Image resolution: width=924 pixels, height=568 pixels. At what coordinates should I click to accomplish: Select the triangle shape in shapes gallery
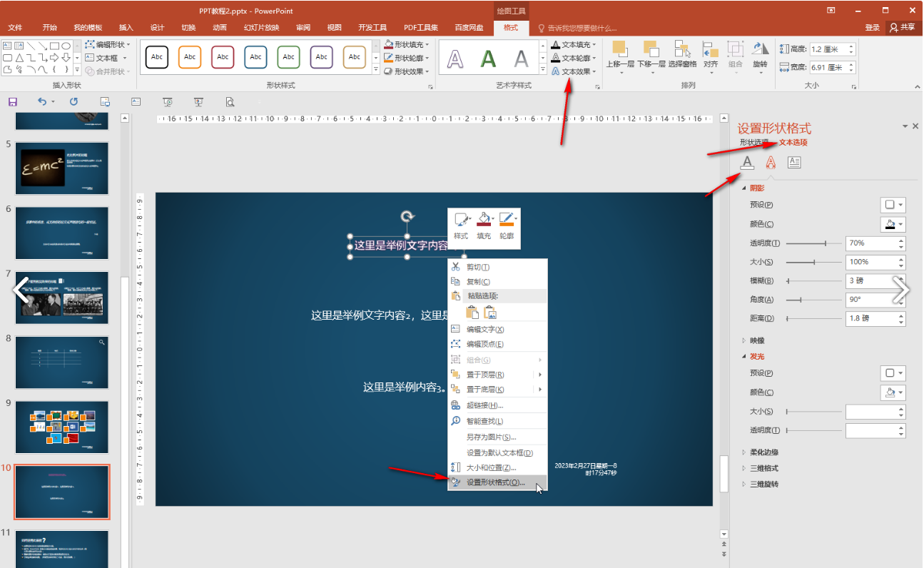point(20,58)
